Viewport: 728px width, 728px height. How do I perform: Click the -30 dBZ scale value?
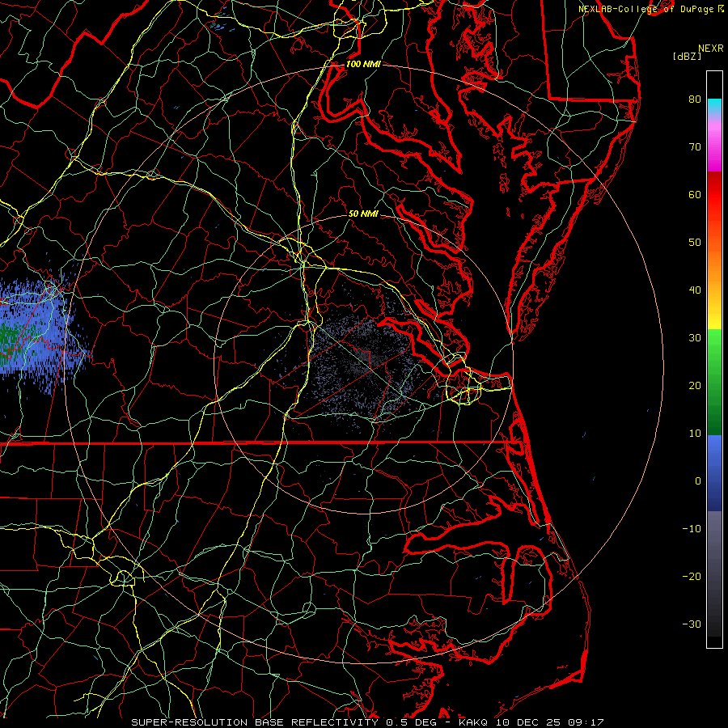tap(692, 624)
